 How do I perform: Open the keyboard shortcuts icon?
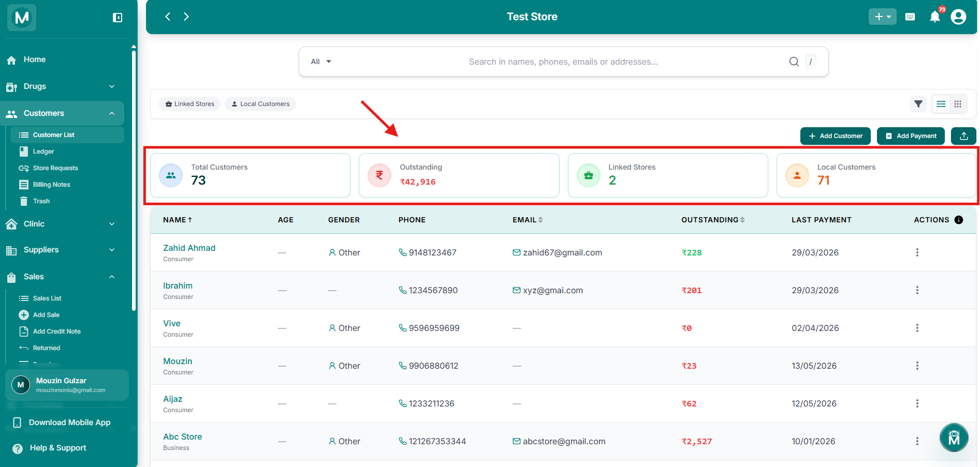click(x=910, y=17)
